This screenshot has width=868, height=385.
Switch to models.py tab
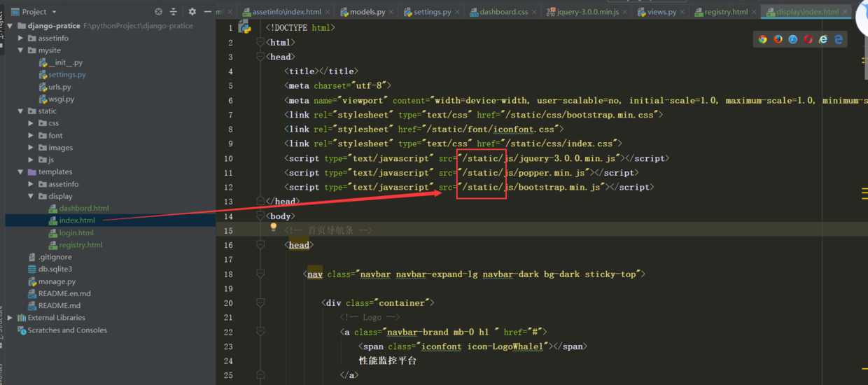(367, 12)
